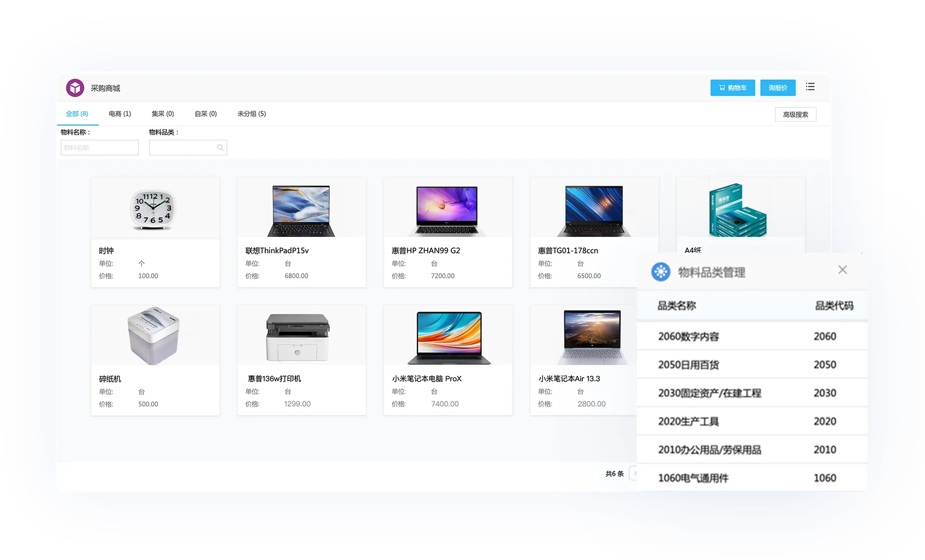Click the blue 物料品类管理 panel icon
The width and height of the screenshot is (925, 560).
coord(661,272)
